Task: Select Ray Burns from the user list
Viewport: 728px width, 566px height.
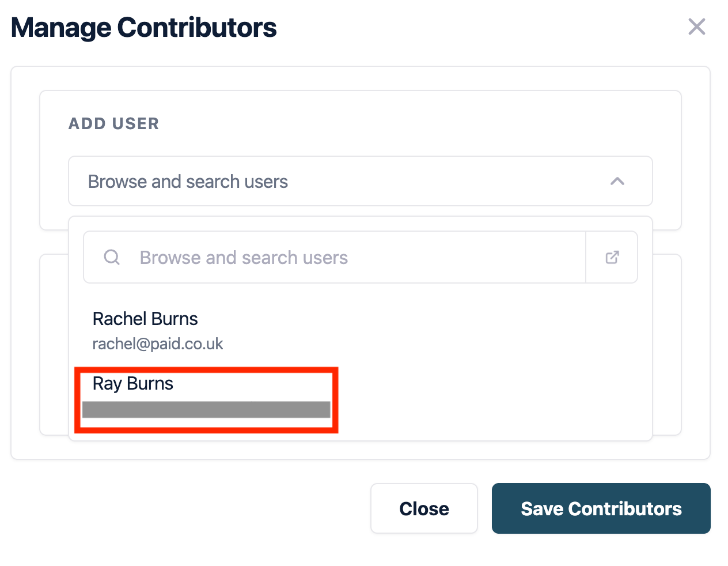Action: coord(133,384)
